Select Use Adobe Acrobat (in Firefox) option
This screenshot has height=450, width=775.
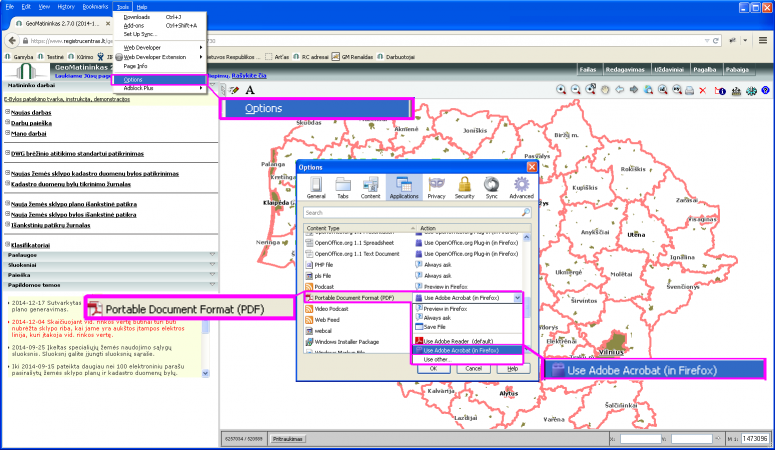467,350
